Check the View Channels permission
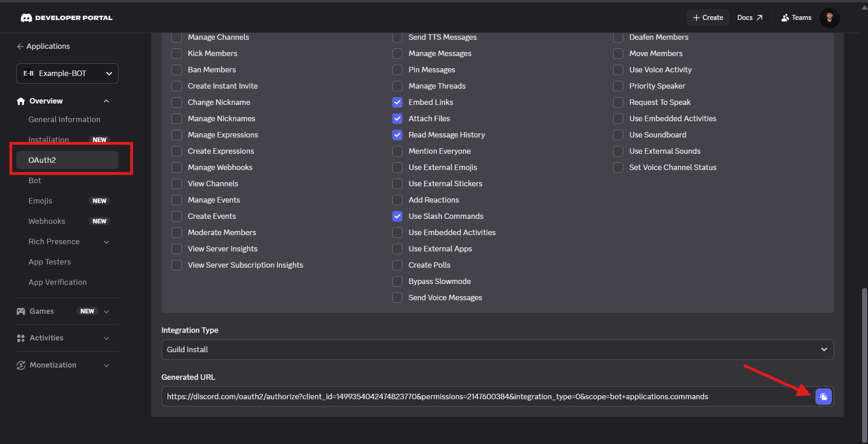Viewport: 868px width, 444px height. (x=177, y=184)
